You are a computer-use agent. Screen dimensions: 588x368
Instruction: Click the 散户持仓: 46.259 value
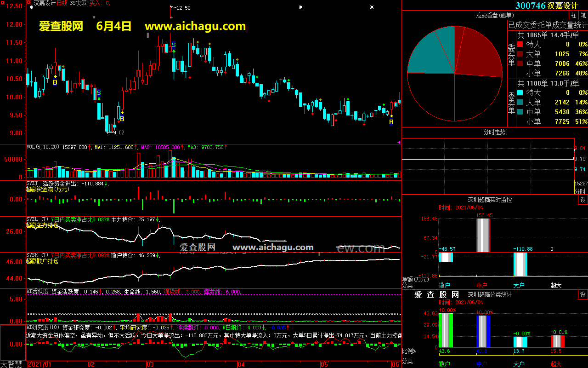[133, 255]
